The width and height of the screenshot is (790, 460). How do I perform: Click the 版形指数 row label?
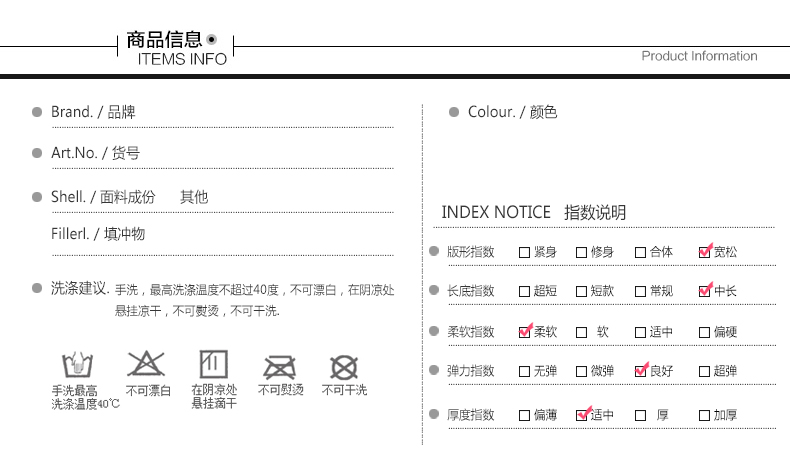(471, 252)
